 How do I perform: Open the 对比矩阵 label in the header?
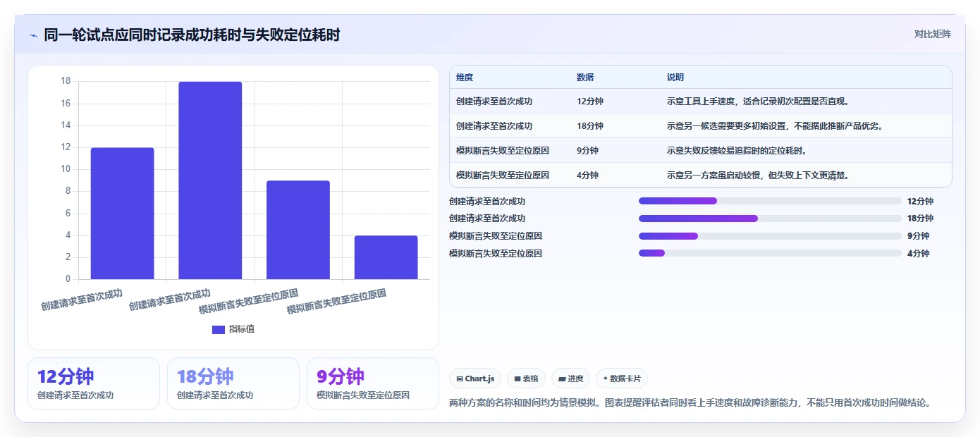932,34
